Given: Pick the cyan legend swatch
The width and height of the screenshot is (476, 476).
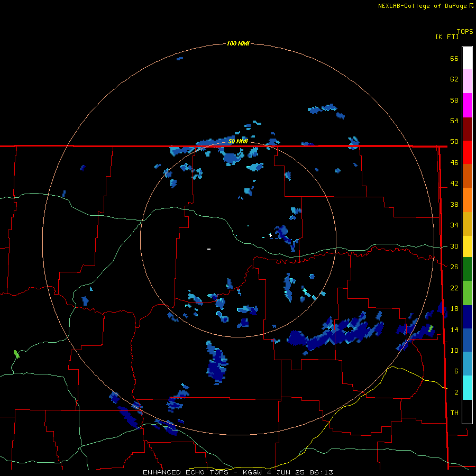Looking at the screenshot, I should point(467,388).
